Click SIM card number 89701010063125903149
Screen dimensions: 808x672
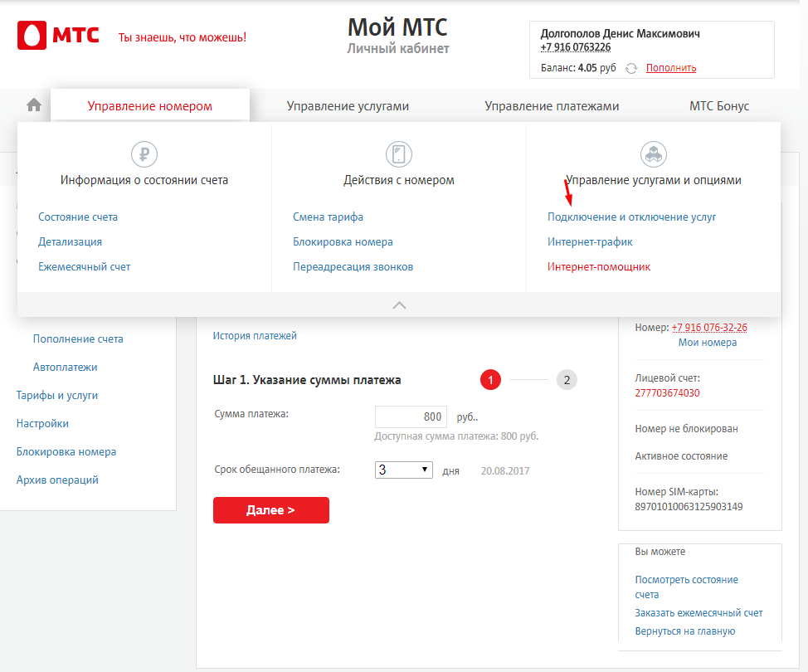click(x=689, y=507)
